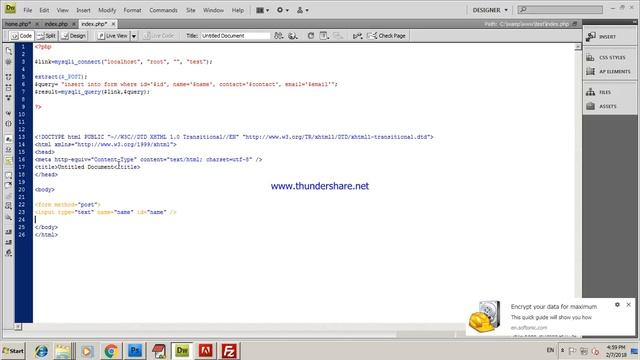Click Collapse Selection in coding toolbar
This screenshot has width=640, height=360.
tap(9, 87)
